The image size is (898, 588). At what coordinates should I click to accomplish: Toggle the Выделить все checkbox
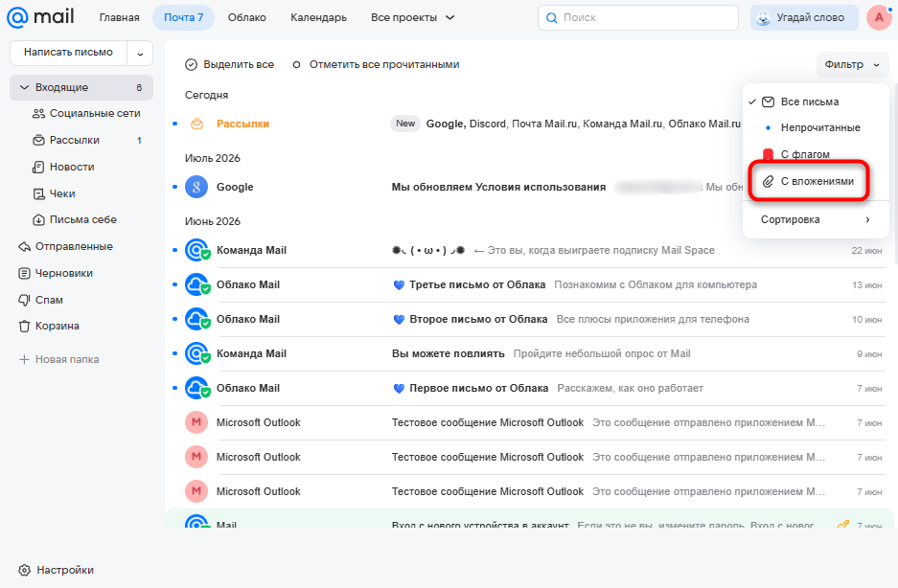tap(191, 65)
